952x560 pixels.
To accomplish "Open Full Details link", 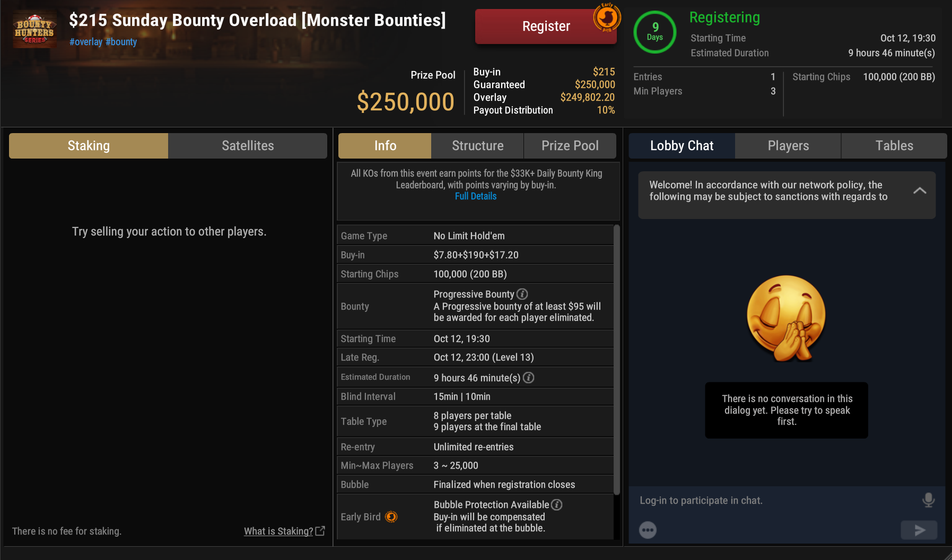I will [476, 196].
